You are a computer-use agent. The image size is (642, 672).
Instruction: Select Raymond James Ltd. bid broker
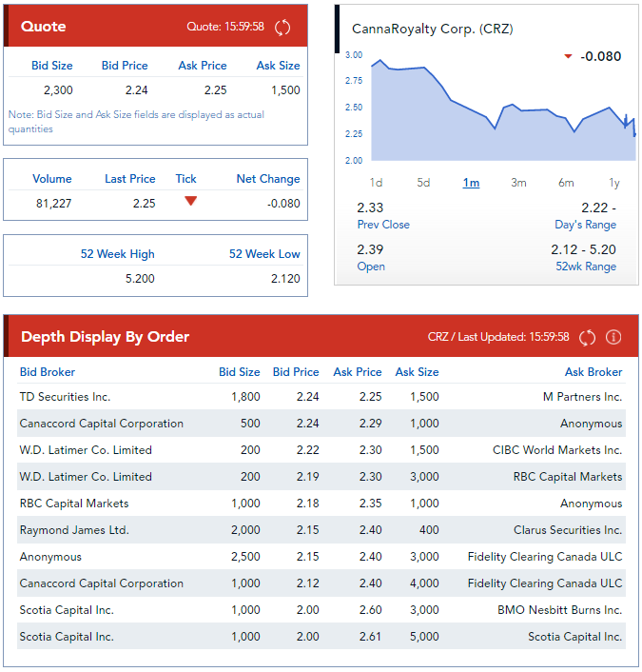point(74,530)
